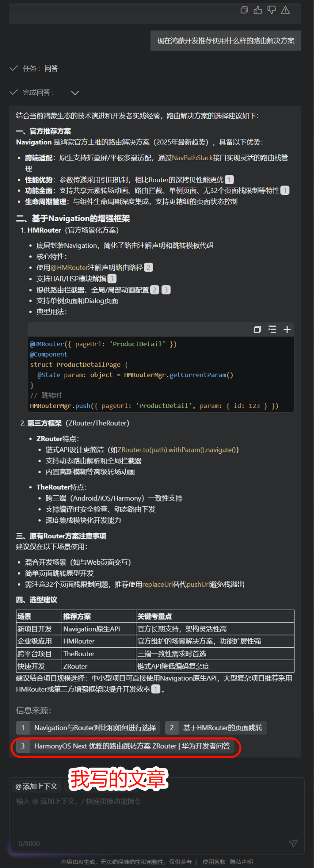The width and height of the screenshot is (314, 868).
Task: Collapse the 完成回答 section using its chevron
Action: click(75, 93)
